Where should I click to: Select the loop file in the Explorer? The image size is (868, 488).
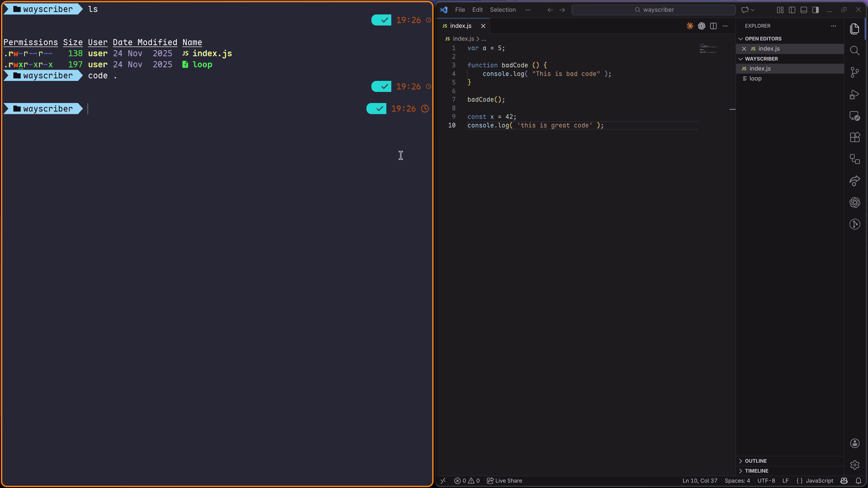pos(755,78)
